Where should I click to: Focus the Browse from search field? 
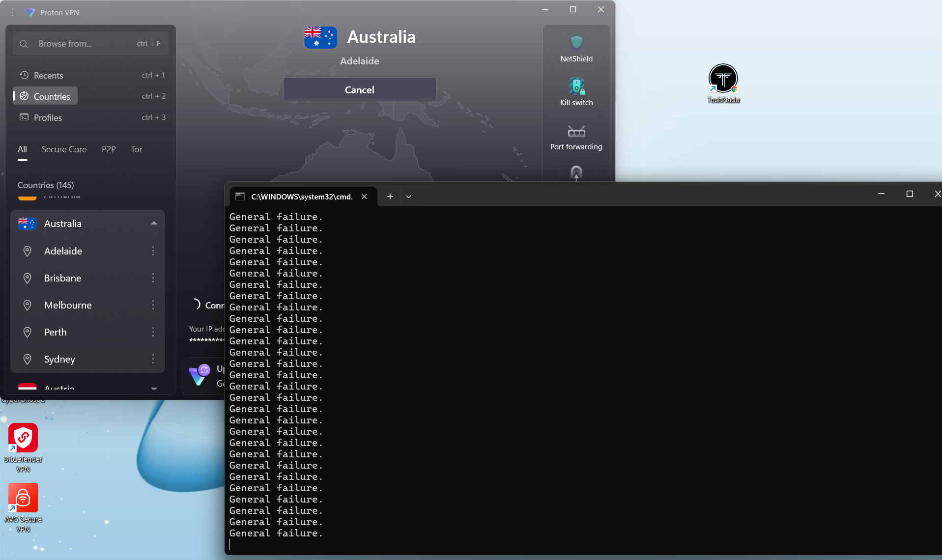point(91,44)
